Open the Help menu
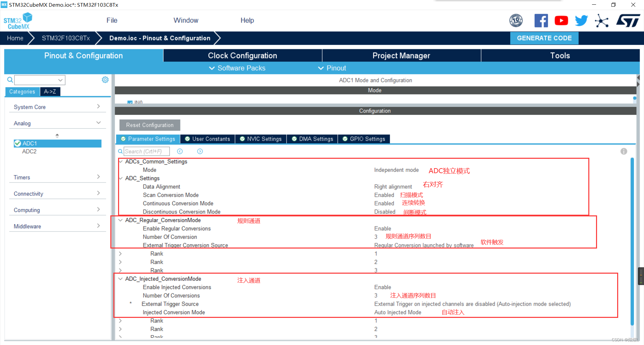644x345 pixels. [247, 20]
